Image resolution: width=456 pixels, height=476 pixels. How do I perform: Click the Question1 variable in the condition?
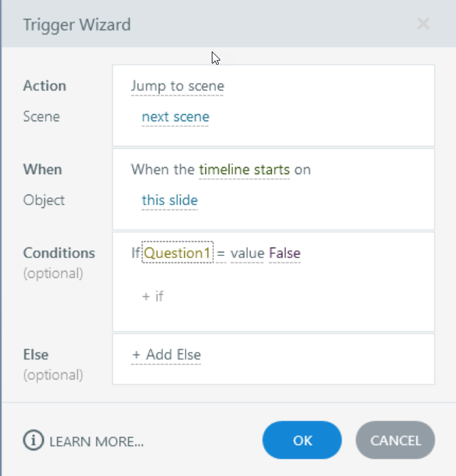[x=178, y=252]
